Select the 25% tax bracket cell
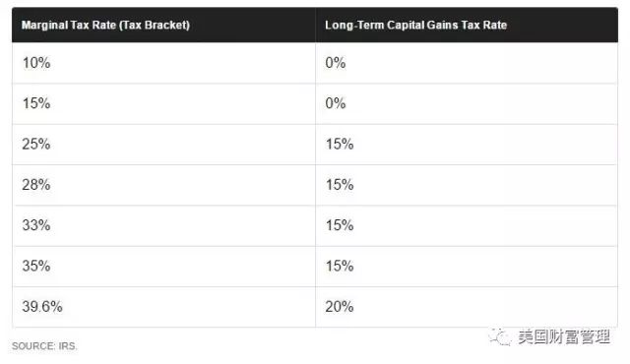630x364 pixels. click(164, 145)
